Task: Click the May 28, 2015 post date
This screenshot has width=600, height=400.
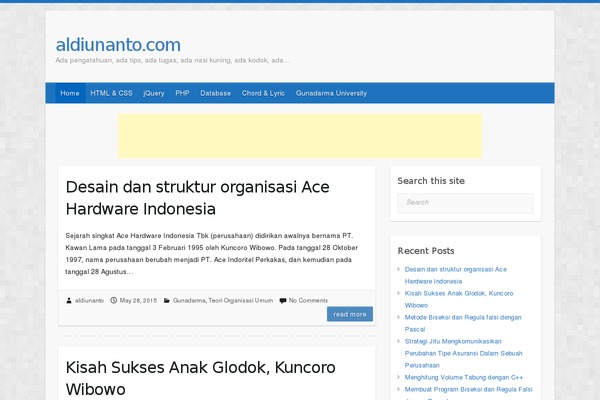Action: pos(138,300)
